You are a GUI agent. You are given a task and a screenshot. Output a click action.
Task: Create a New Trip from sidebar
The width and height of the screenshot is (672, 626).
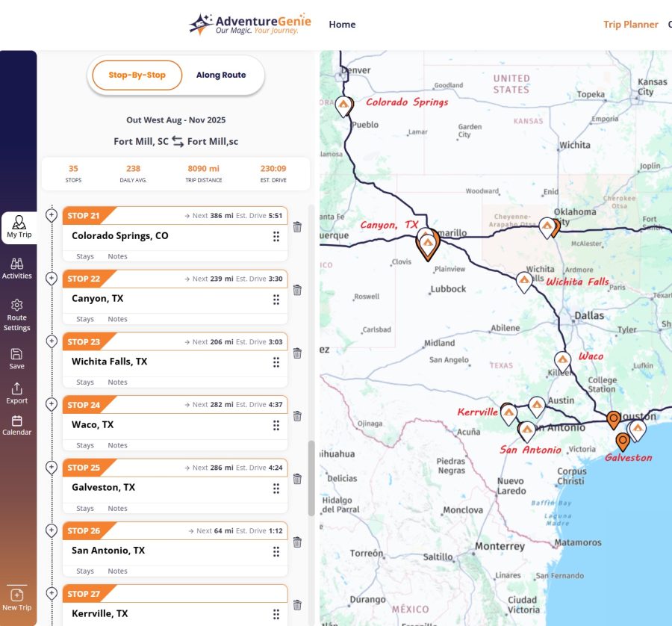click(16, 598)
